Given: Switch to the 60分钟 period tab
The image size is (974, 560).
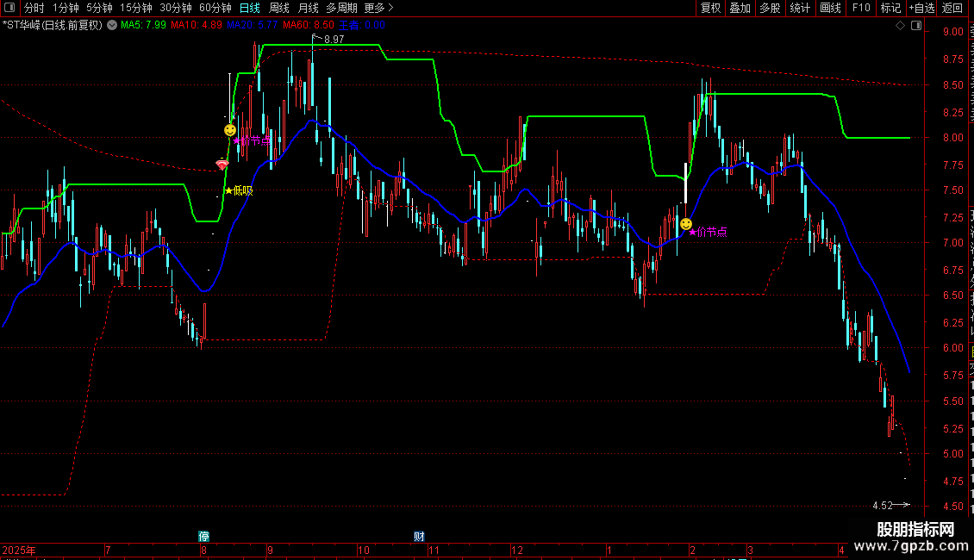Looking at the screenshot, I should (x=215, y=8).
